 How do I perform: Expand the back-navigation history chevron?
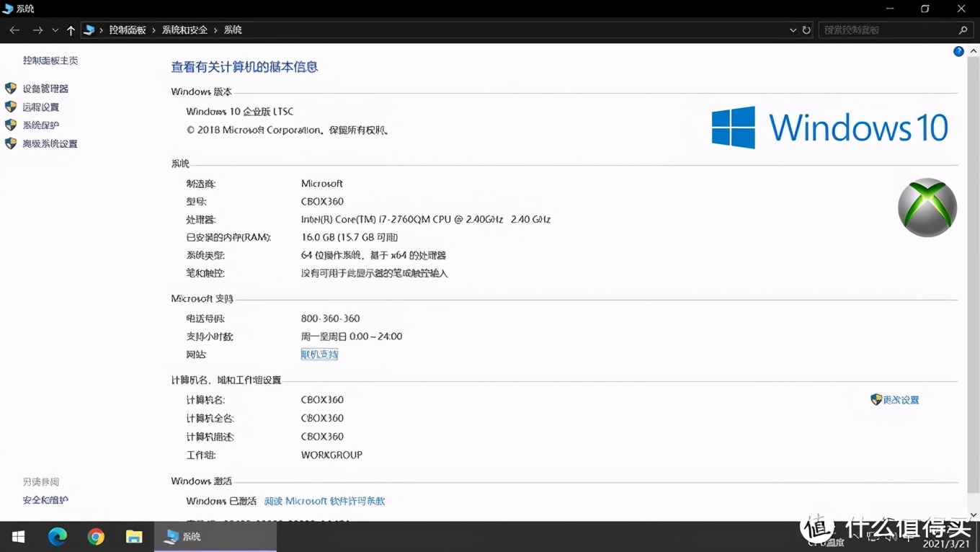[55, 30]
